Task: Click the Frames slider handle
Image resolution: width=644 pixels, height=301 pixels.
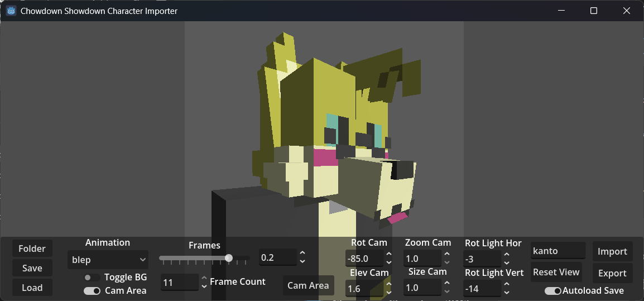Action: (229, 258)
